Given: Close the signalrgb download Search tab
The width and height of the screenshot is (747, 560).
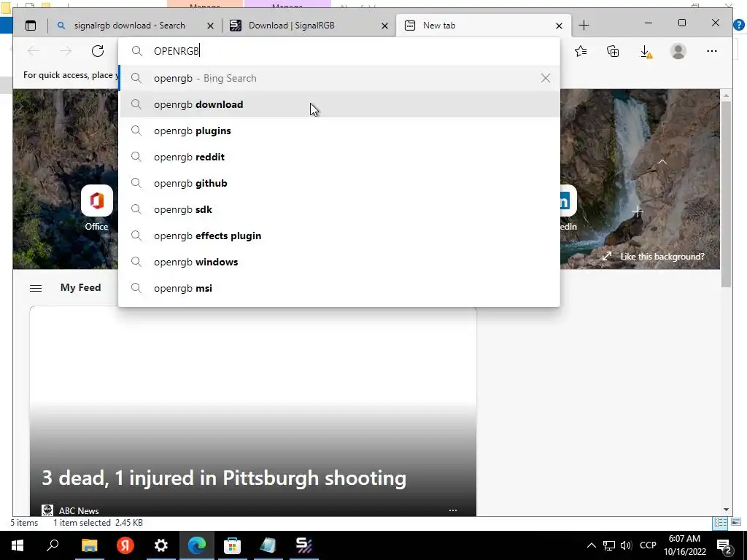Looking at the screenshot, I should click(x=210, y=26).
